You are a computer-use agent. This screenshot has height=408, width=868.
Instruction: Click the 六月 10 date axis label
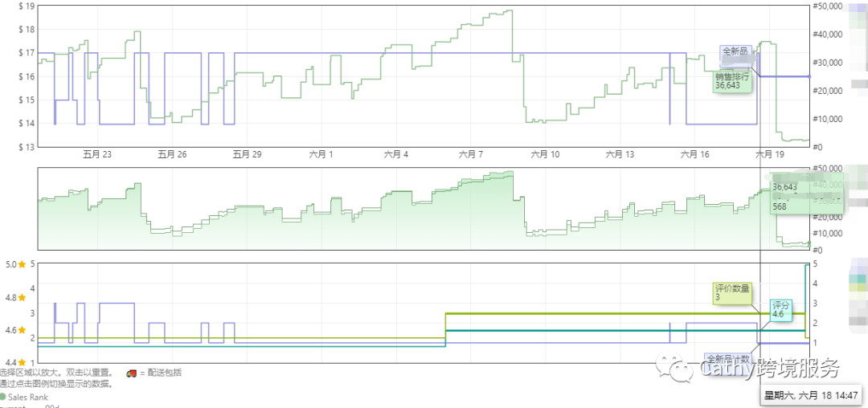[x=545, y=154]
